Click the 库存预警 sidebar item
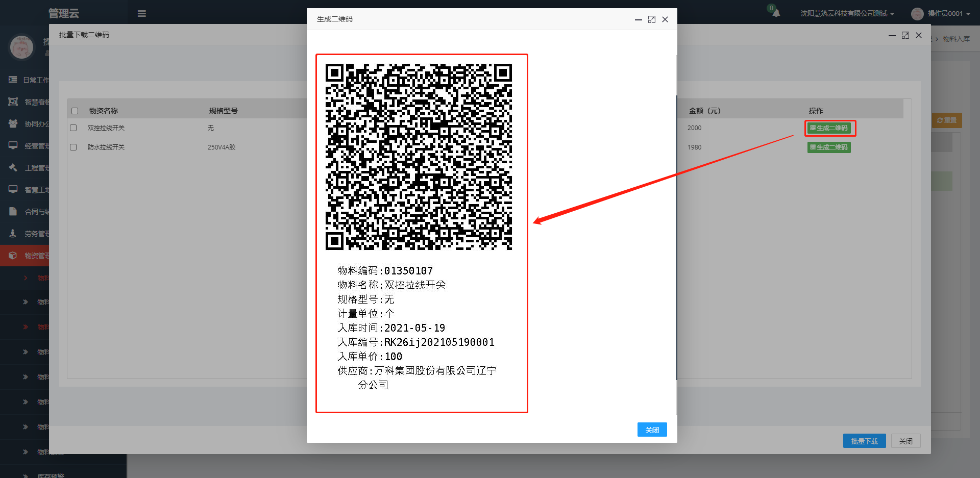Image resolution: width=980 pixels, height=478 pixels. pos(51,475)
